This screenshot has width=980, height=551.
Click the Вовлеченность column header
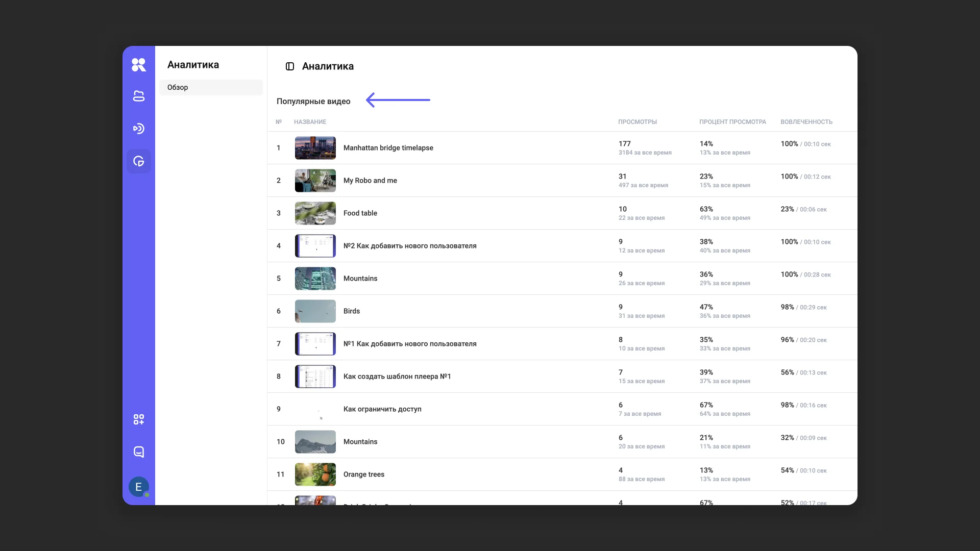[x=806, y=122]
